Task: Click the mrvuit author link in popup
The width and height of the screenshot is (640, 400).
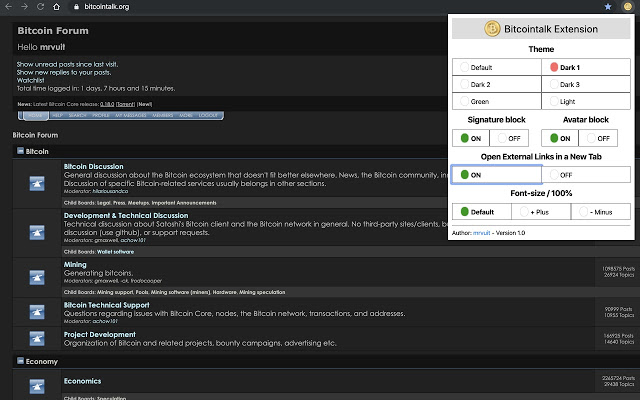Action: 481,233
